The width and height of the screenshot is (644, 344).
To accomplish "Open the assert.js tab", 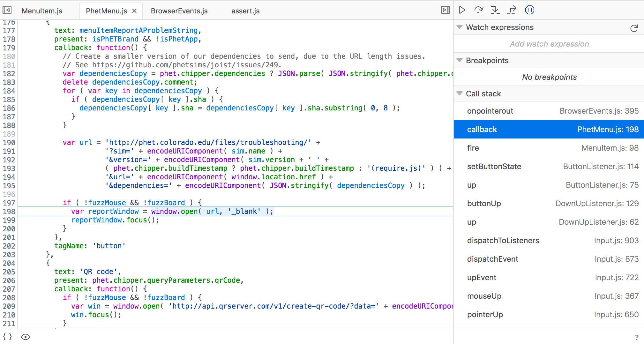I will [245, 11].
